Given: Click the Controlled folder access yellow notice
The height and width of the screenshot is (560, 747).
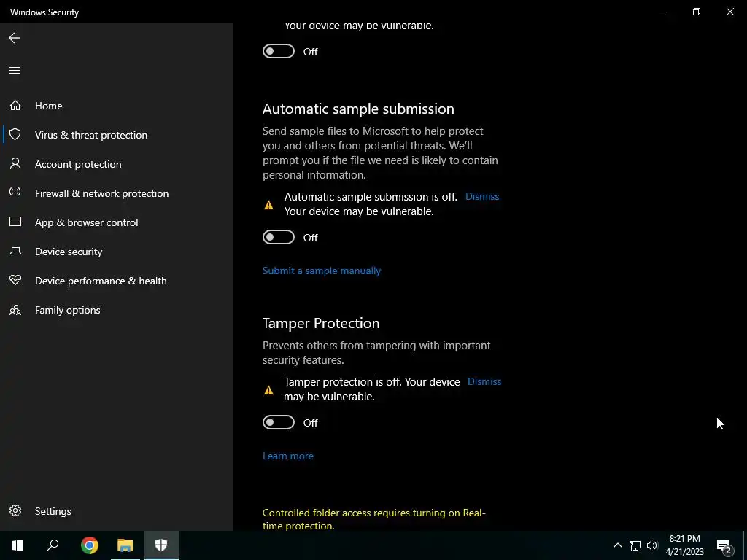Looking at the screenshot, I should pyautogui.click(x=374, y=519).
